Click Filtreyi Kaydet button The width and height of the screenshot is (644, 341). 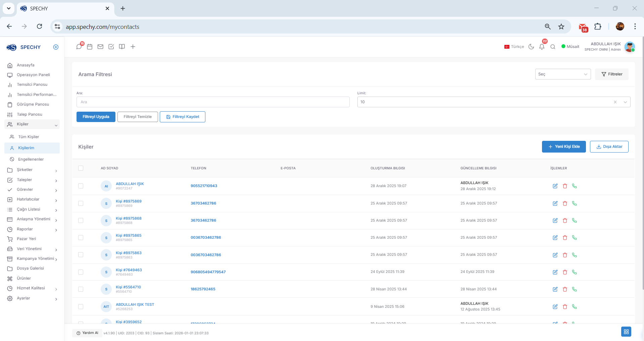point(183,117)
